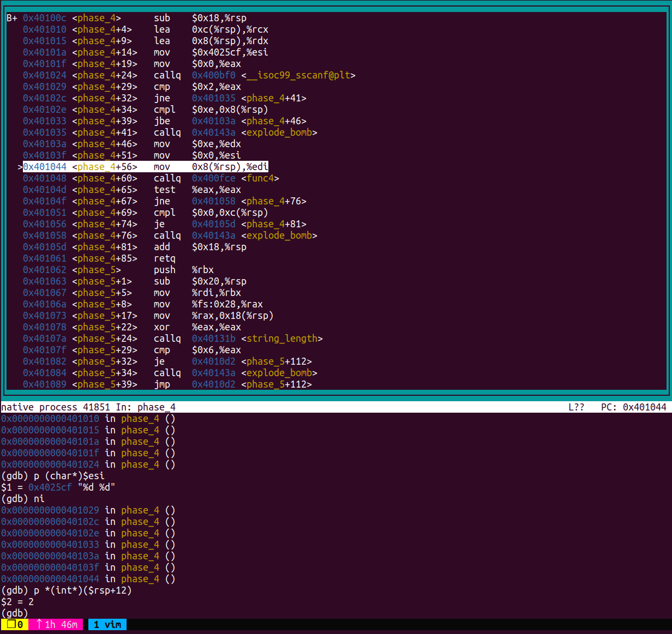Screen dimensions: 672x634
Task: Click the 'test %eax,%eax' line
Action: click(132, 190)
